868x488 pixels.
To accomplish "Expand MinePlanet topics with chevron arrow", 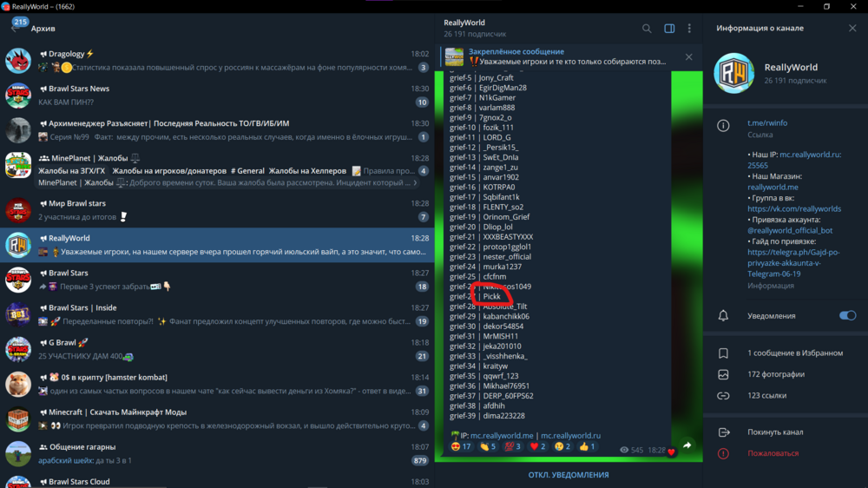I will click(415, 183).
